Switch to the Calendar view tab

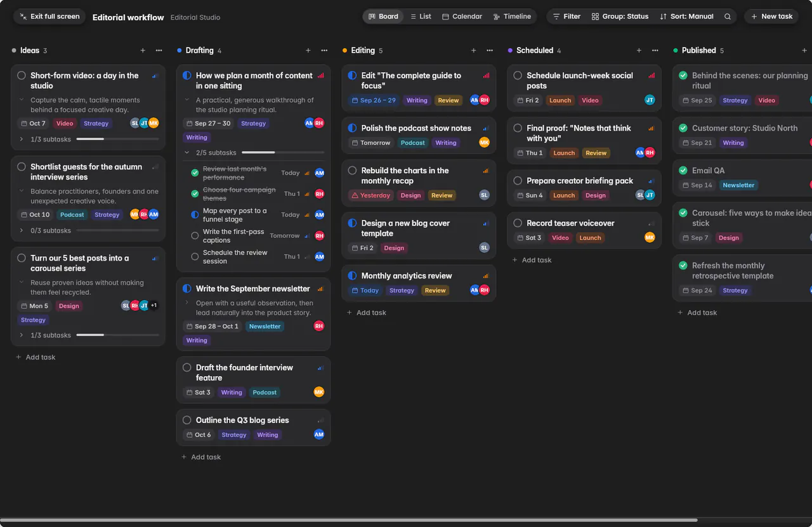[x=462, y=16]
